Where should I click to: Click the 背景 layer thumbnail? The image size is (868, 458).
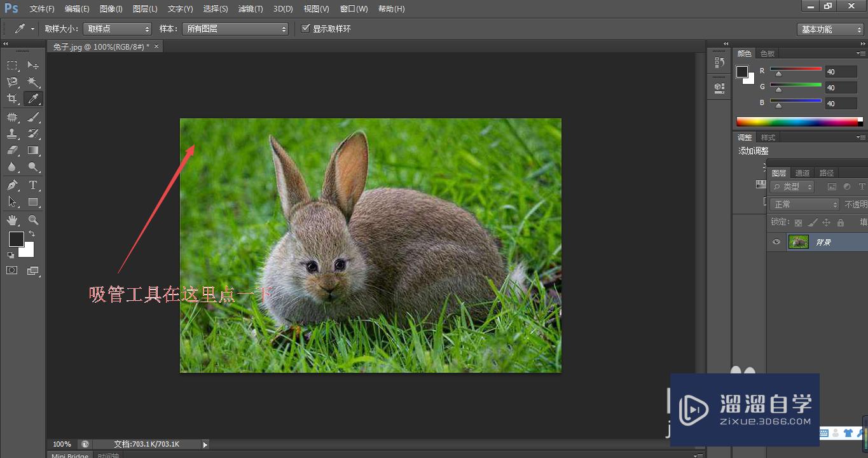[x=799, y=242]
